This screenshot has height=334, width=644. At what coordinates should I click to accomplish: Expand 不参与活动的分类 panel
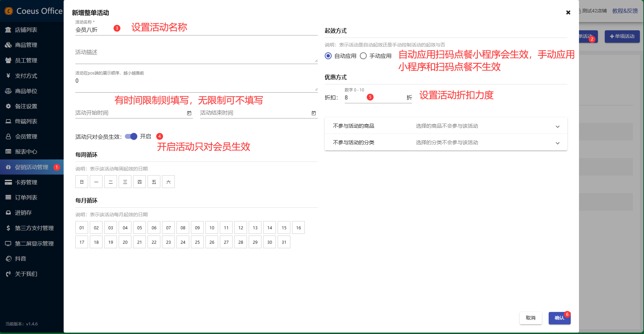pyautogui.click(x=557, y=143)
